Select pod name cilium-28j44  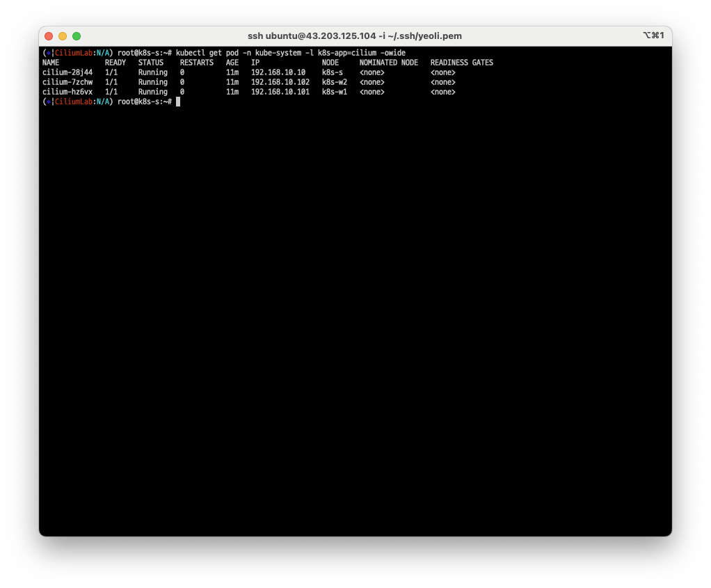pyautogui.click(x=67, y=72)
